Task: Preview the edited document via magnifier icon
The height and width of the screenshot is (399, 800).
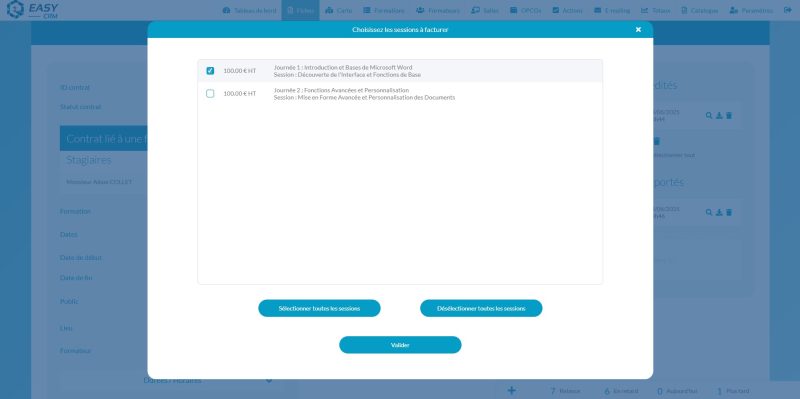Action: [709, 116]
